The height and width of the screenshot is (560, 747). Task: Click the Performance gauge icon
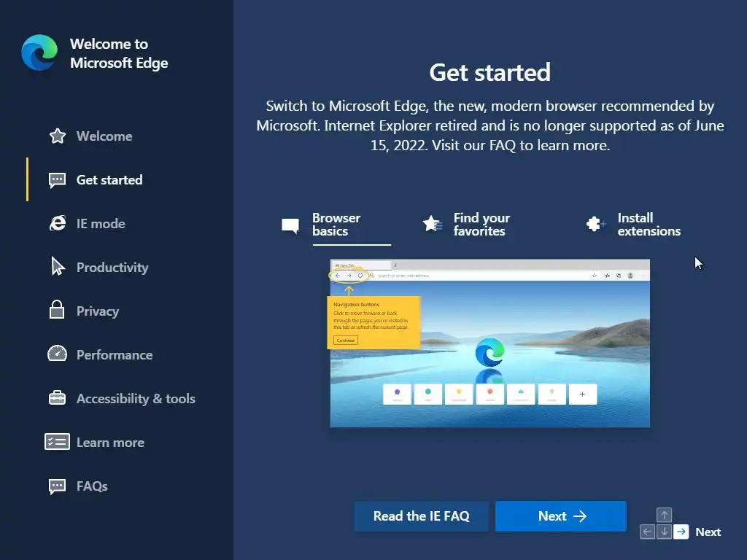pyautogui.click(x=57, y=354)
